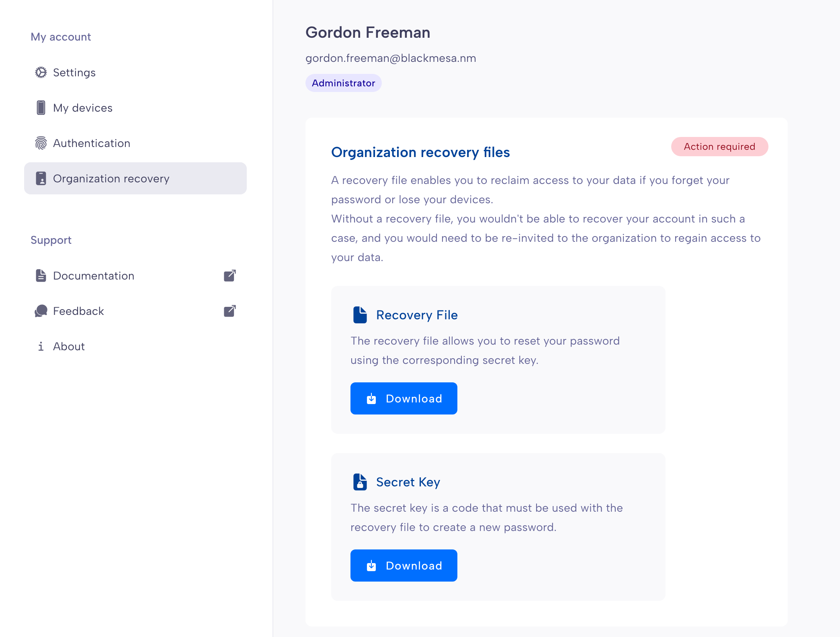The height and width of the screenshot is (637, 840).
Task: Click the Administrator role tag
Action: tap(344, 83)
